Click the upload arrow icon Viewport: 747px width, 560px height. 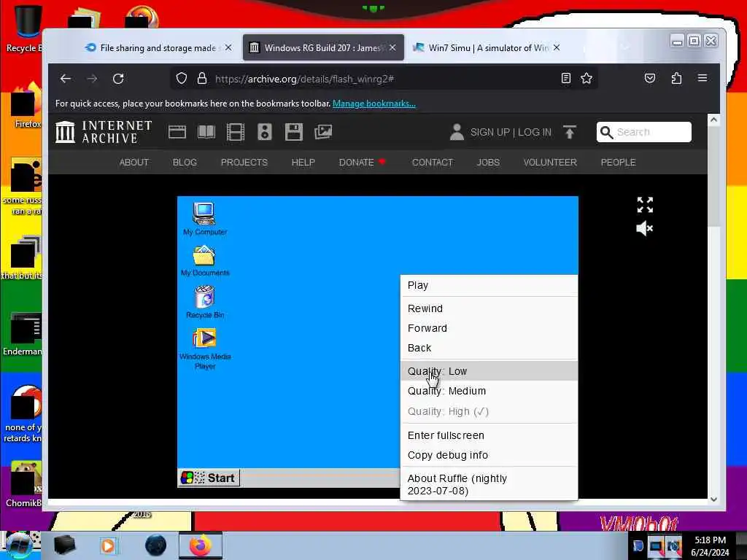tap(569, 132)
